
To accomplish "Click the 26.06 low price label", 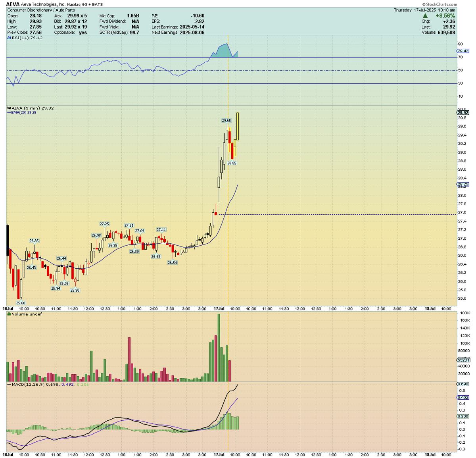I will pos(64,283).
